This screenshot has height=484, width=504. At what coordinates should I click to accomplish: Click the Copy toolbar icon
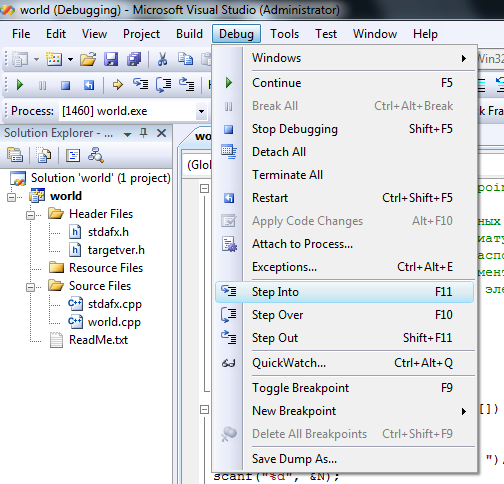point(185,59)
